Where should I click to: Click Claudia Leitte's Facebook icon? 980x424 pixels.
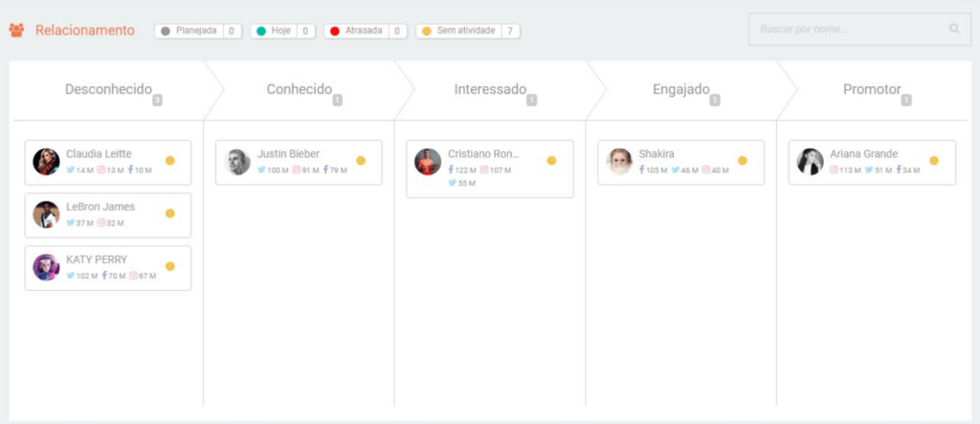click(x=130, y=169)
